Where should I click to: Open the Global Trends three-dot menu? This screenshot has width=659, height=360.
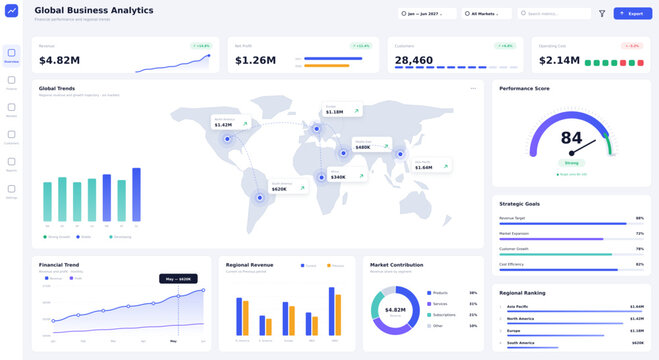(473, 89)
